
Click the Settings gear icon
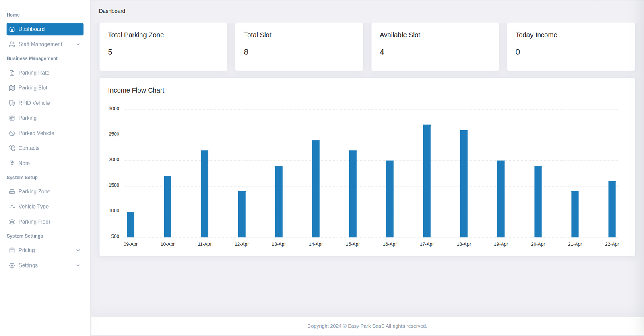(x=12, y=265)
